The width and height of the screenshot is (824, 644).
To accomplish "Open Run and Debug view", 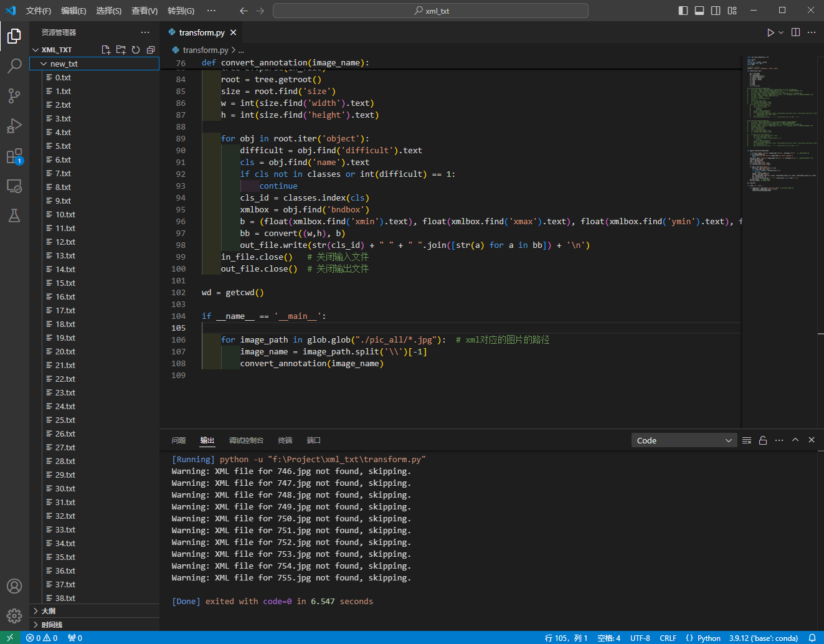I will pos(14,126).
